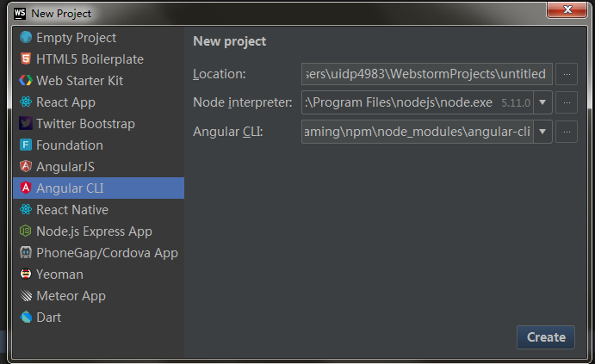Click the AngularJS shield icon
This screenshot has height=364, width=595.
26,167
